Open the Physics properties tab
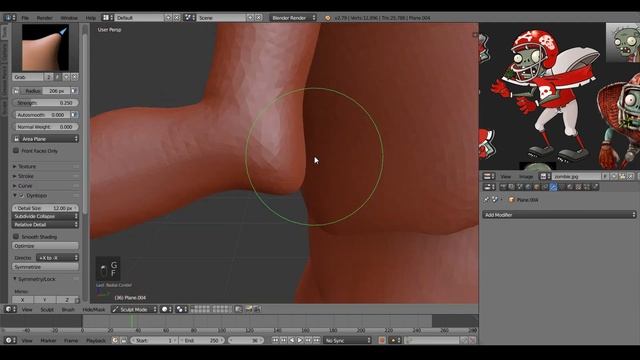This screenshot has height=360, width=640. 595,187
